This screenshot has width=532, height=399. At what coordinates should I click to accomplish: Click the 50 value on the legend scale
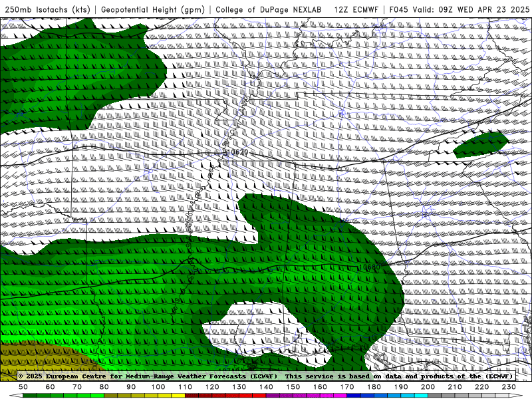coord(23,387)
